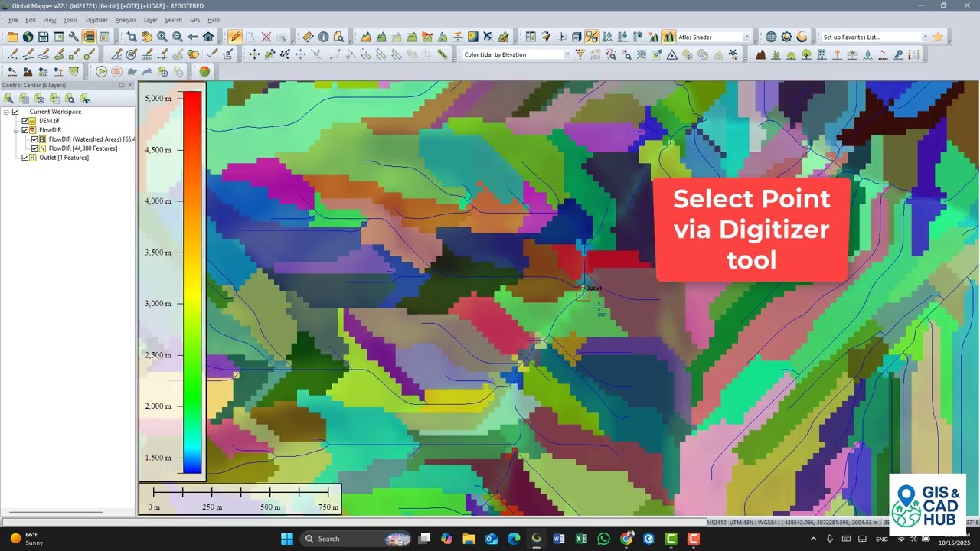Open the Set up Favorites List dropdown
The image size is (980, 551).
point(925,37)
